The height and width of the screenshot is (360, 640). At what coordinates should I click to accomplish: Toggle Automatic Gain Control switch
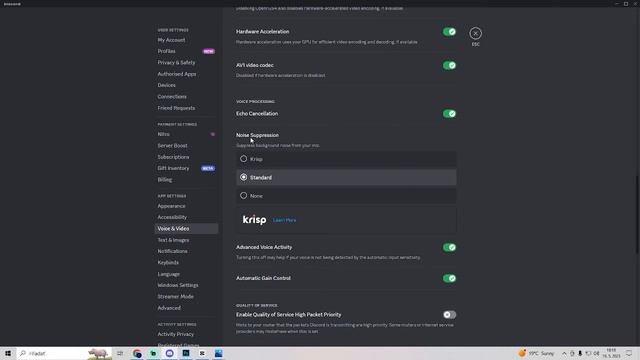click(449, 278)
